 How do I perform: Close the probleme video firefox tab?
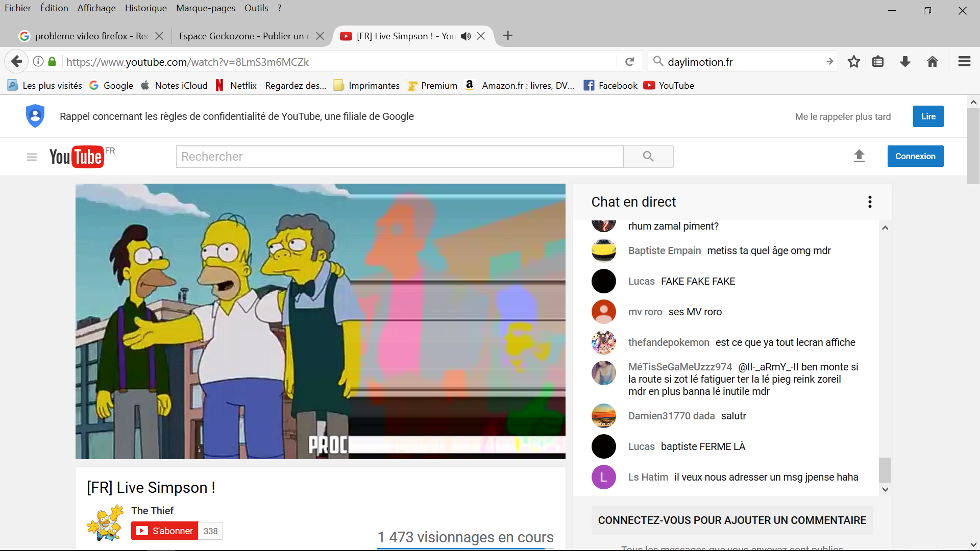159,36
